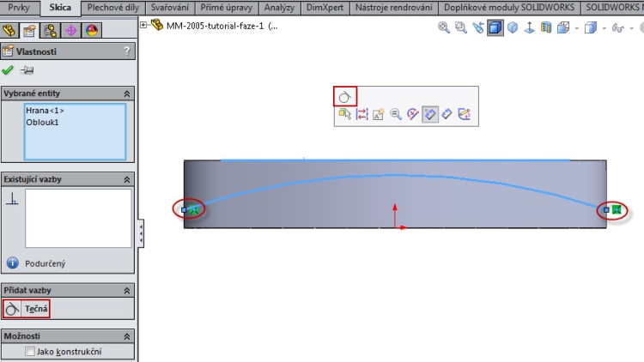The image size is (644, 362).
Task: Open the ConfigurationManager tab icon
Action: click(50, 30)
